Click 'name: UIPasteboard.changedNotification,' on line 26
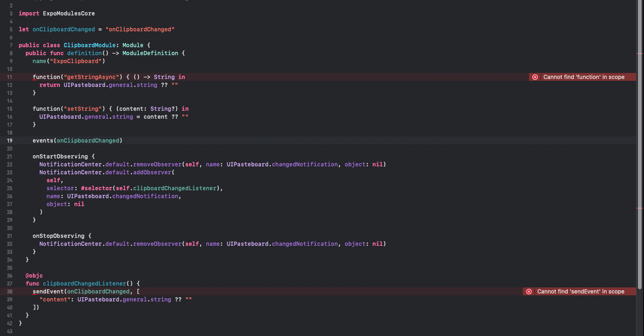The image size is (644, 336). pyautogui.click(x=114, y=196)
